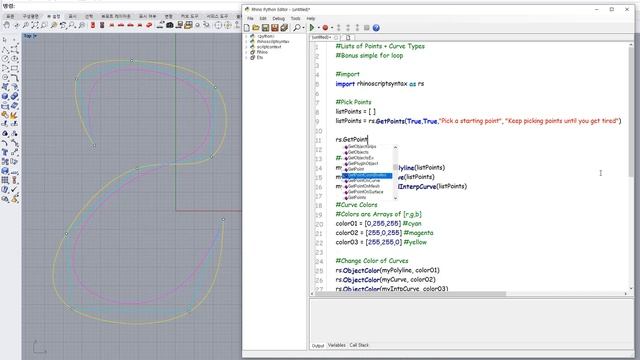Screen dimensions: 640x360
Task: Toggle a breakpoint with the red circle icon
Action: click(325, 28)
